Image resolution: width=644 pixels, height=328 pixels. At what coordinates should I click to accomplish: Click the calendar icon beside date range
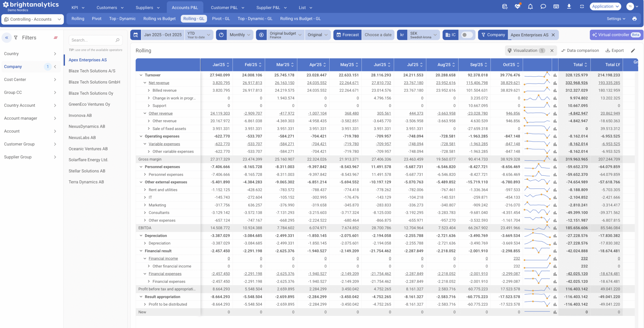click(136, 35)
